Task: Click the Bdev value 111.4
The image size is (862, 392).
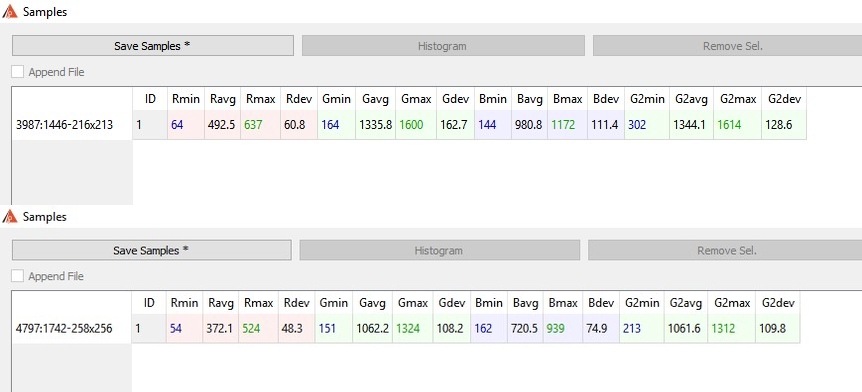Action: [605, 125]
